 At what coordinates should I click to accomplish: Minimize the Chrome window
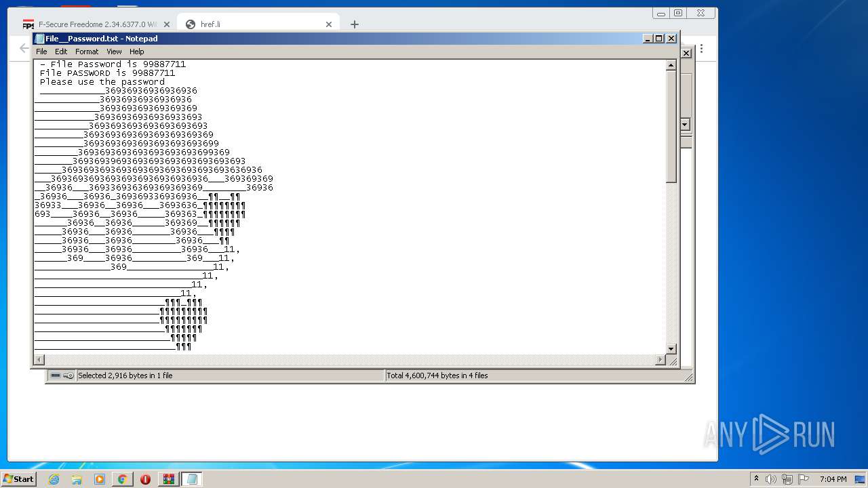[661, 13]
